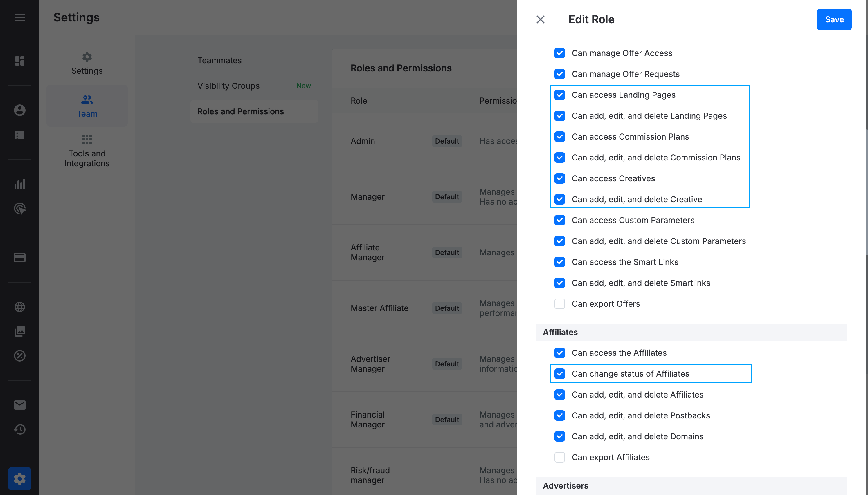Uncheck Can add, edit, delete Commission Plans
Viewport: 868px width, 495px height.
pyautogui.click(x=559, y=157)
